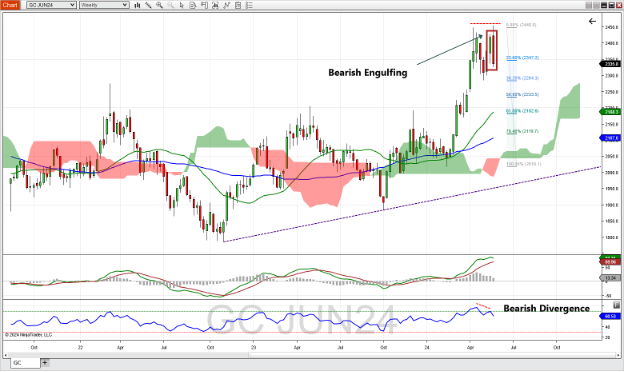Screen dimensions: 624x372
Task: Click the toolbar icon left of data series
Action: click(x=204, y=5)
